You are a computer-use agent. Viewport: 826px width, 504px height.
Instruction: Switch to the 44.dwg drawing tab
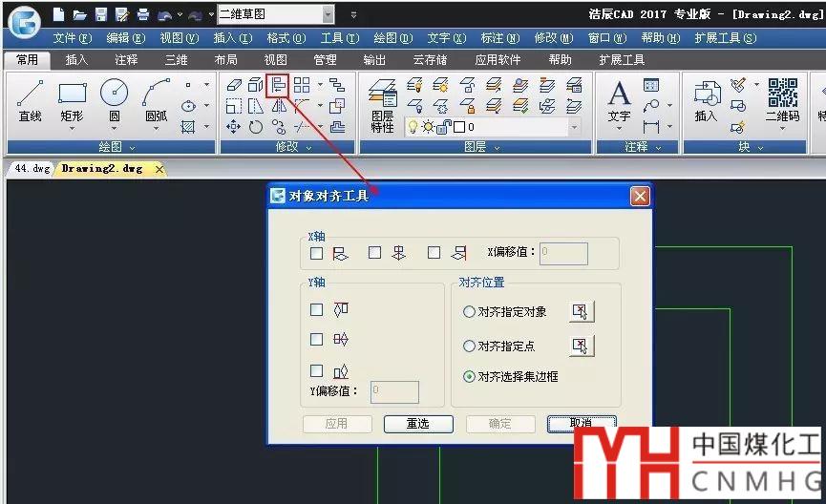tap(29, 168)
